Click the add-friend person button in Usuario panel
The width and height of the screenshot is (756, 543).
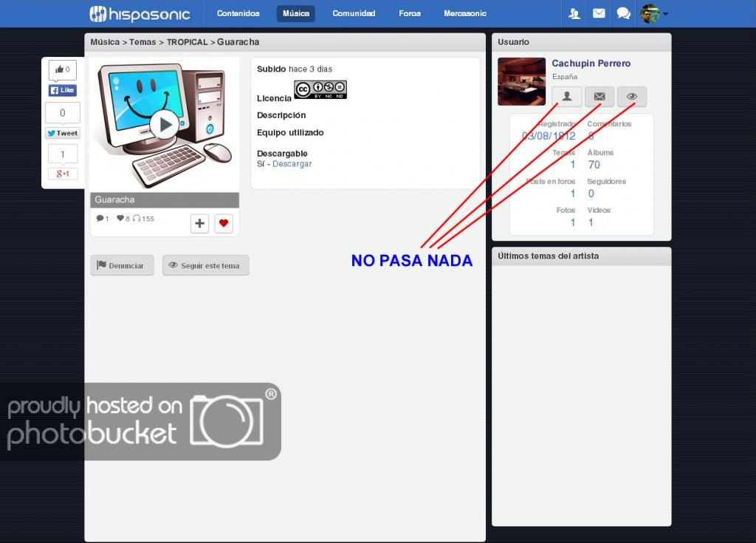click(x=567, y=97)
